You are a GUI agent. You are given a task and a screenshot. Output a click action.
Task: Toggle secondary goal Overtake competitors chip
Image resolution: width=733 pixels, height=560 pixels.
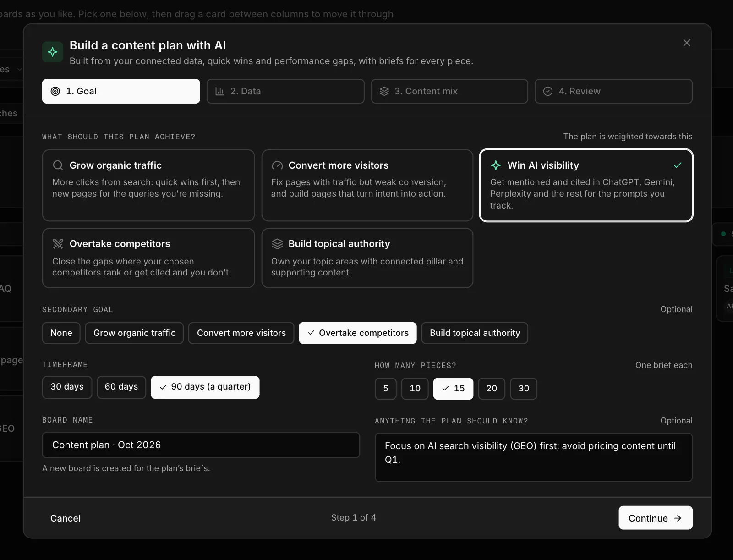[358, 333]
